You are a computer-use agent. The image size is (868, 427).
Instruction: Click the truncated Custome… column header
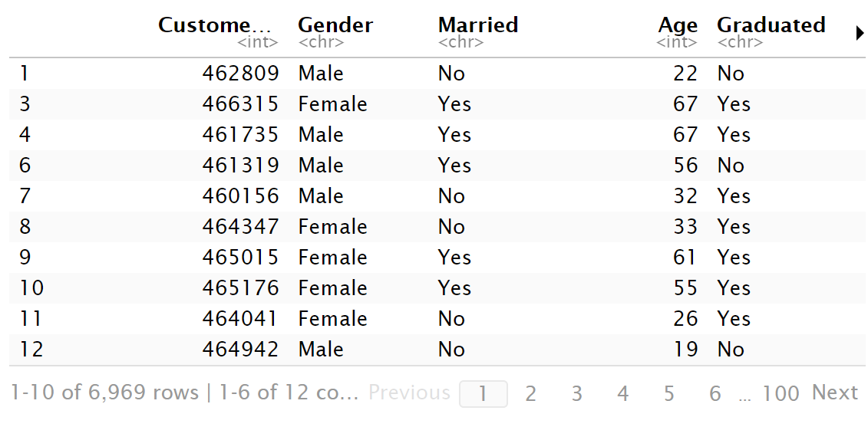click(215, 25)
